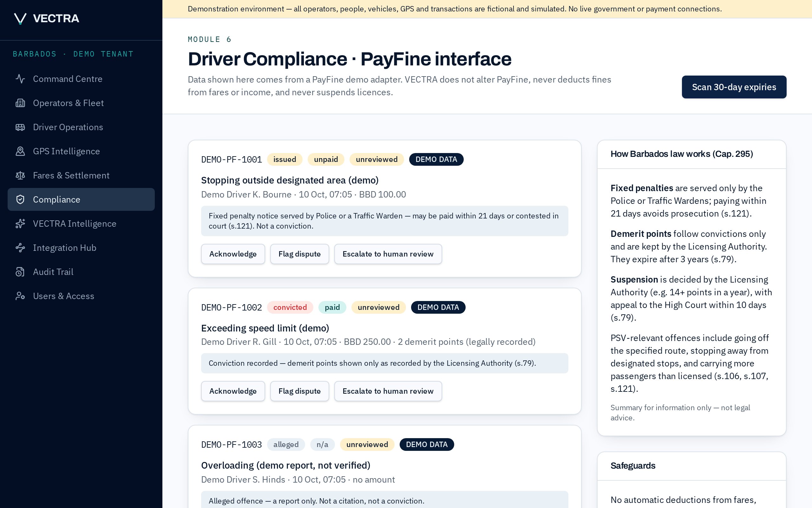812x508 pixels.
Task: Go to Operators & Fleet section
Action: coord(81,103)
